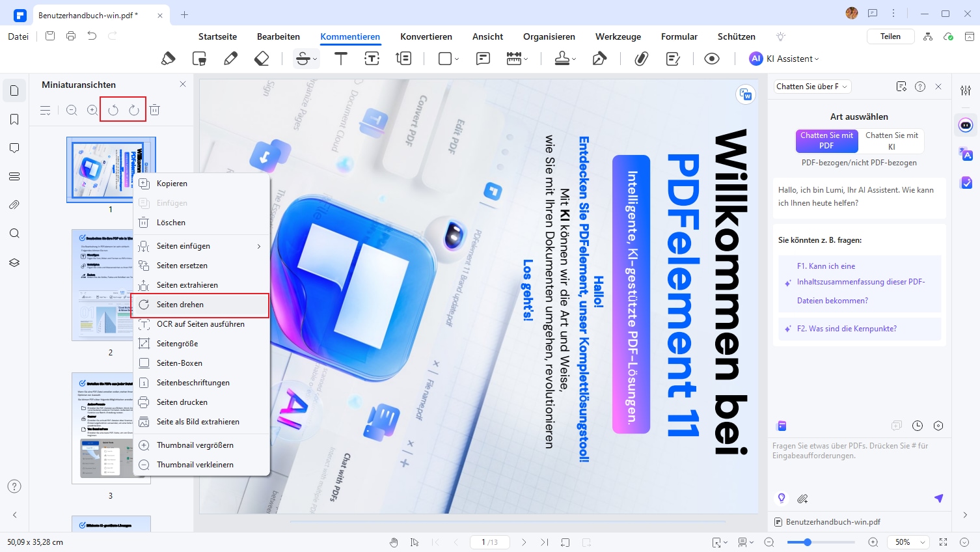Viewport: 980px width, 552px height.
Task: Choose Seite als Bild extrahieren
Action: [202, 422]
